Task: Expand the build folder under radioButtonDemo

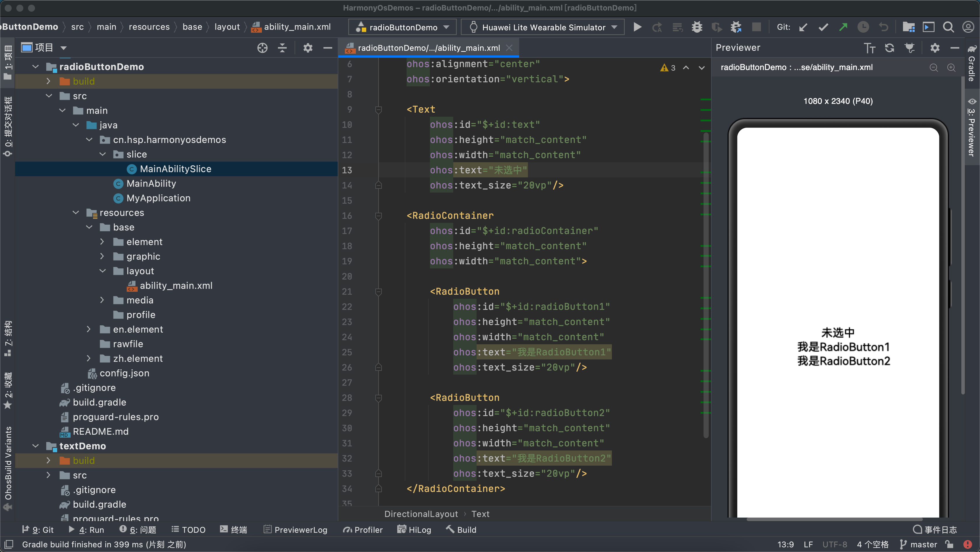Action: (47, 81)
